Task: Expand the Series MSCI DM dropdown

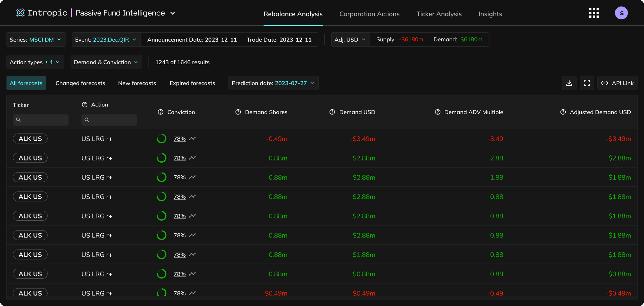Action: (36, 40)
